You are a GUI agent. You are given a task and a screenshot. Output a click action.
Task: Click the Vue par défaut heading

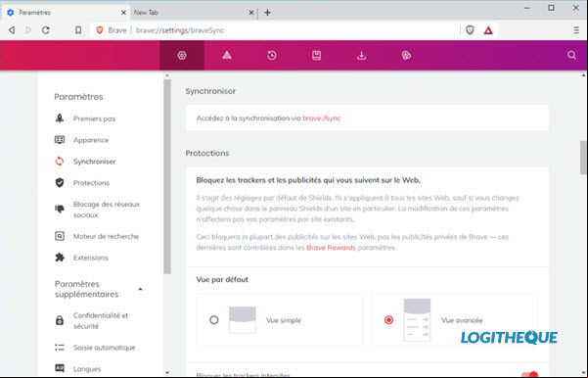[222, 280]
